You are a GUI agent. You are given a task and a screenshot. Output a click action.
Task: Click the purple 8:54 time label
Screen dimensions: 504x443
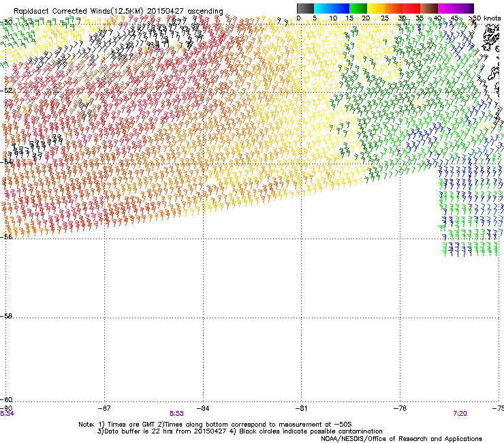tap(7, 414)
